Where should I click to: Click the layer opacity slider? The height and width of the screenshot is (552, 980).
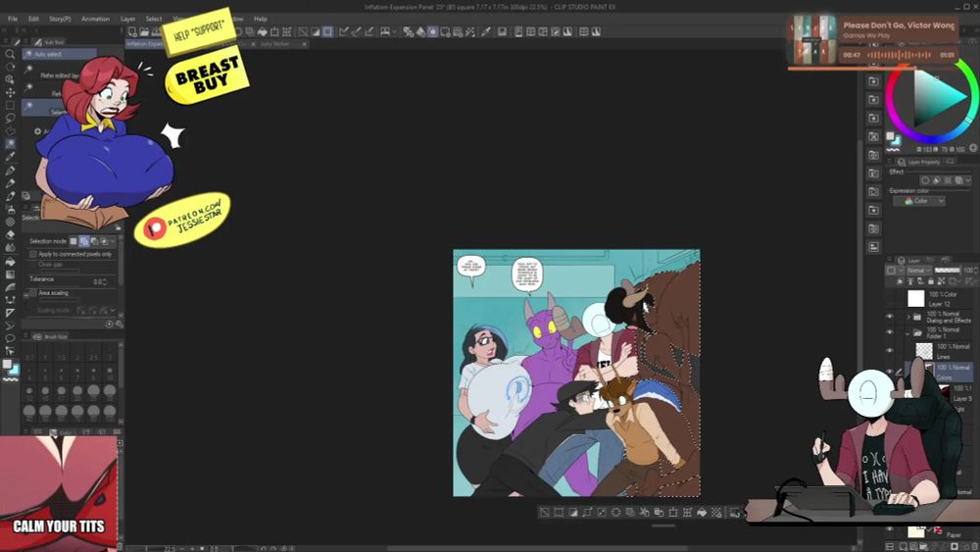947,270
